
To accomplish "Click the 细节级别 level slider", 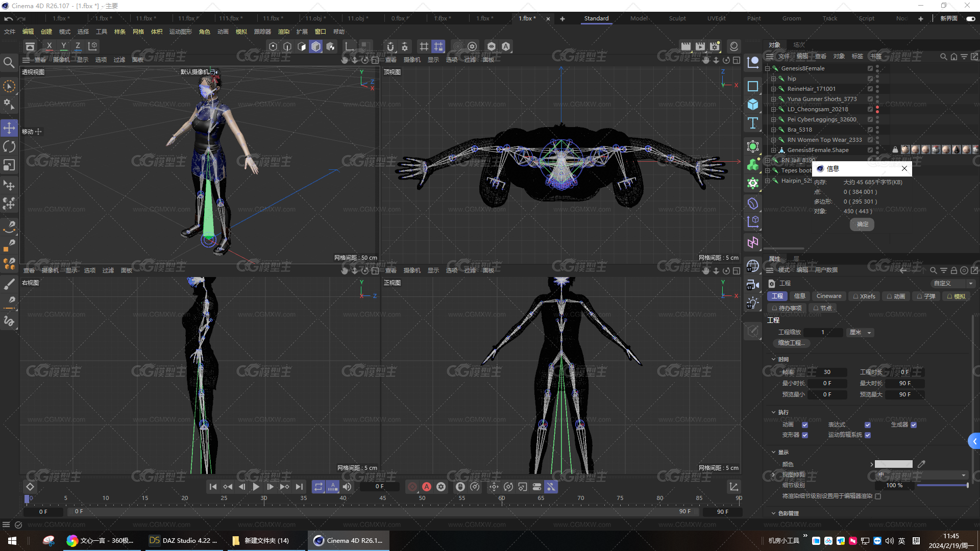I will (x=943, y=485).
